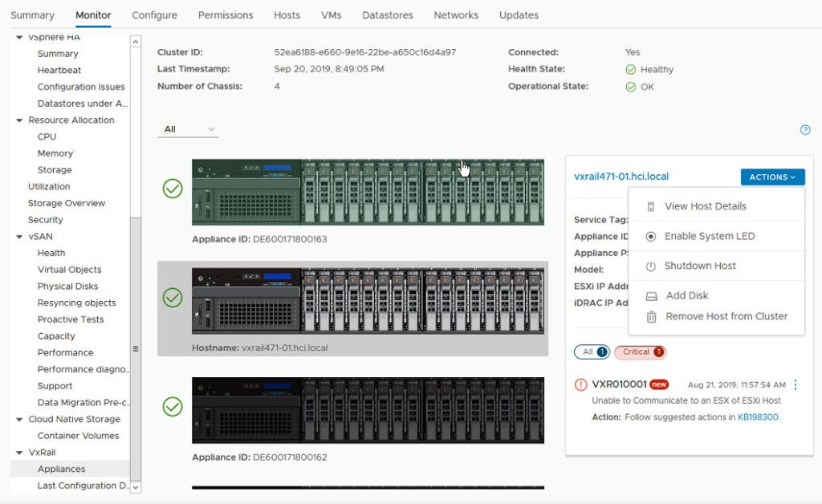Screen dimensions: 822x504
Task: Open the Configure tab
Action: pyautogui.click(x=155, y=15)
